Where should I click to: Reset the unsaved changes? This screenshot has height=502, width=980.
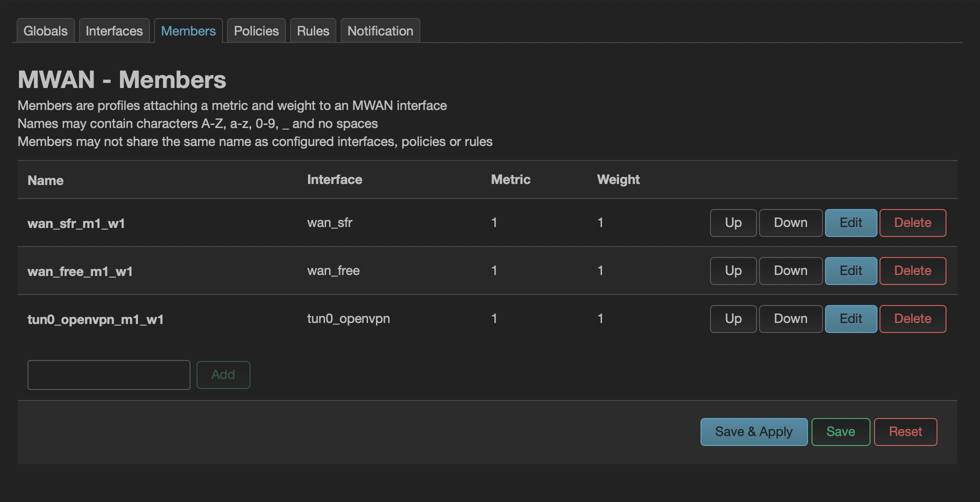[x=905, y=432]
